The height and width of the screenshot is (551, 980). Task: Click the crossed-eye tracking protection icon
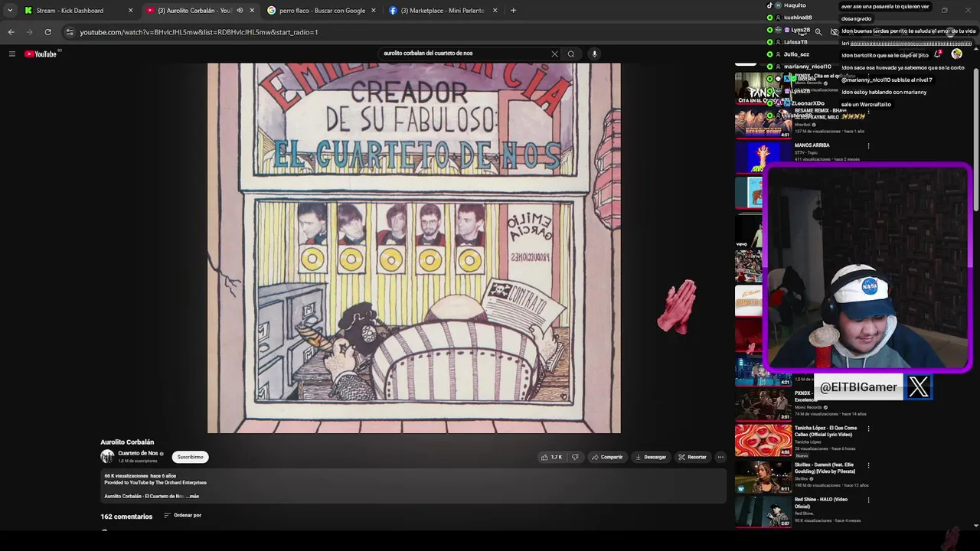tap(835, 32)
